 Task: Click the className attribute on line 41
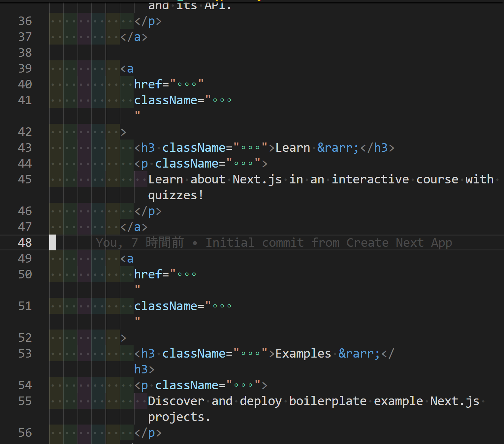pos(166,100)
